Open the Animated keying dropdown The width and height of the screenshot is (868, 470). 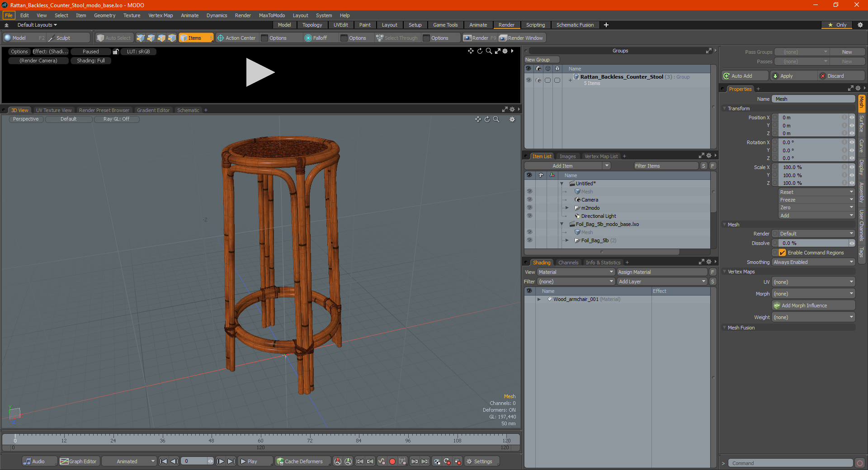coord(129,461)
